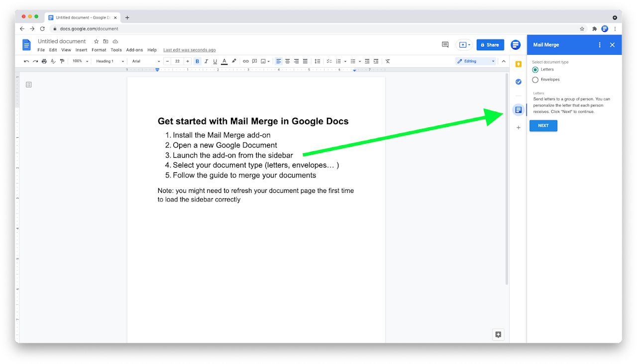This screenshot has height=364, width=637.
Task: Apply bold formatting
Action: coord(197,61)
